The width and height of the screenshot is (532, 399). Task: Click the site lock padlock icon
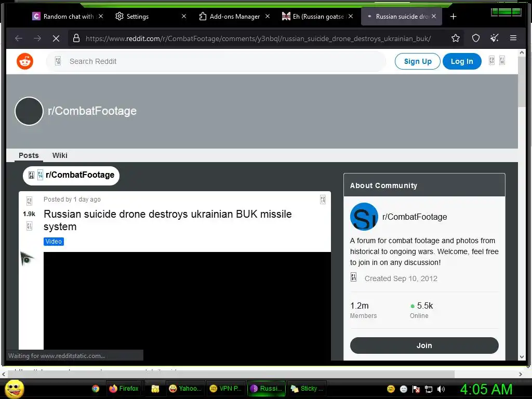point(76,38)
